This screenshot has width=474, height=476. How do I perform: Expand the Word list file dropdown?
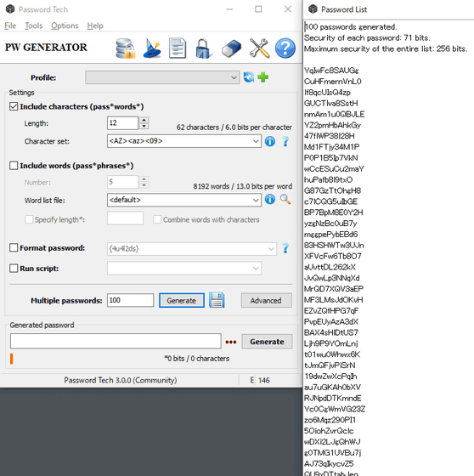[x=256, y=200]
